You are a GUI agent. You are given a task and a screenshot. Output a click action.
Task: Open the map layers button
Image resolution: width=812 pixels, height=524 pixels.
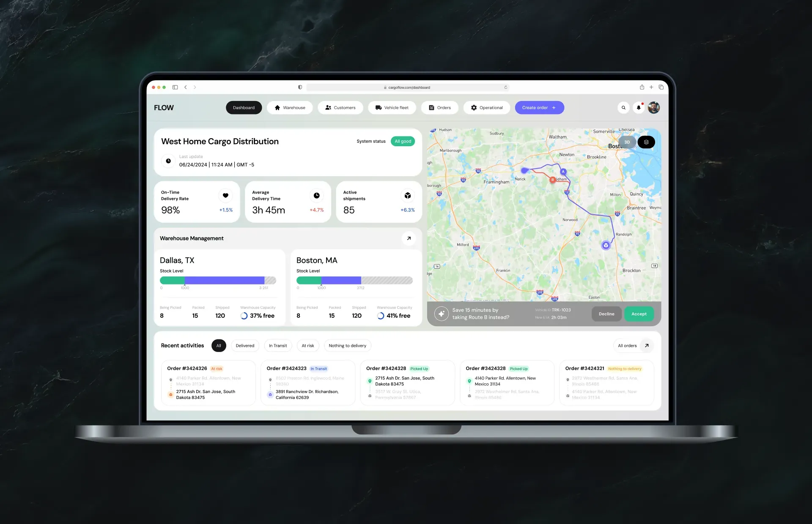point(646,142)
